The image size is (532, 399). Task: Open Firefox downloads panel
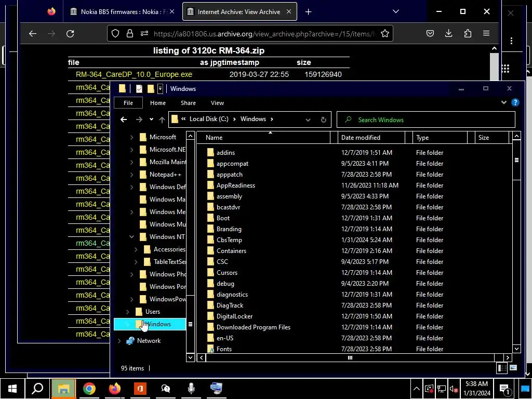[448, 33]
